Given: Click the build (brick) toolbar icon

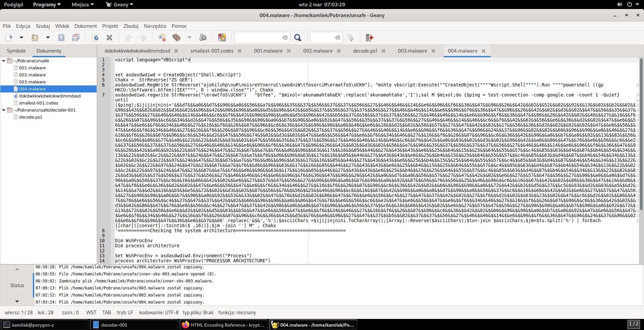Looking at the screenshot, I should coord(176,38).
